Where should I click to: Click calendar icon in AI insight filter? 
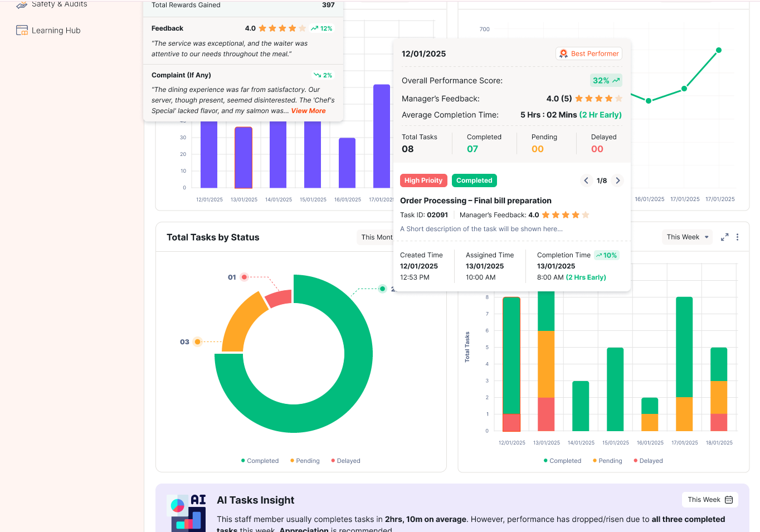(x=729, y=500)
